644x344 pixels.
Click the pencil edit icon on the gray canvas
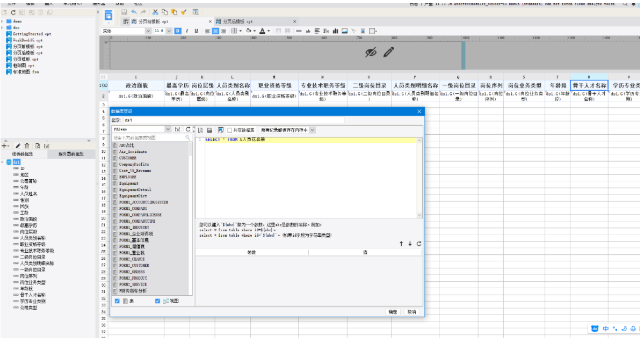click(x=388, y=52)
